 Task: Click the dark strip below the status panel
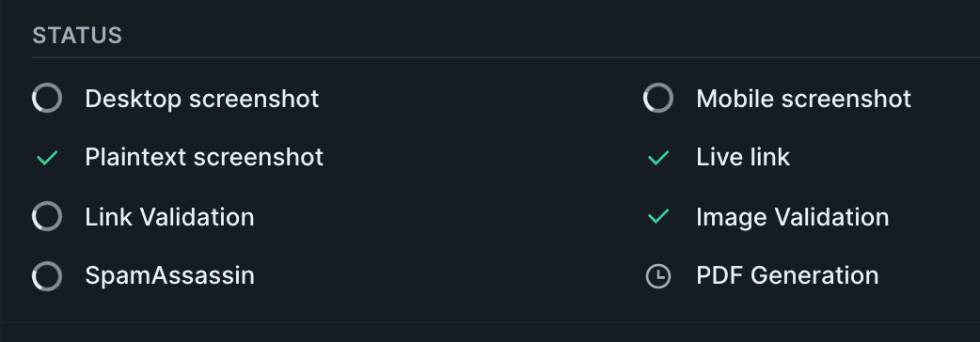[x=490, y=332]
